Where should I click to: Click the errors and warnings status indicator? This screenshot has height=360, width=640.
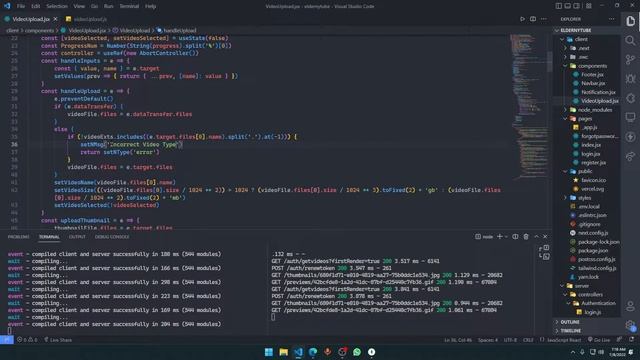pyautogui.click(x=27, y=340)
